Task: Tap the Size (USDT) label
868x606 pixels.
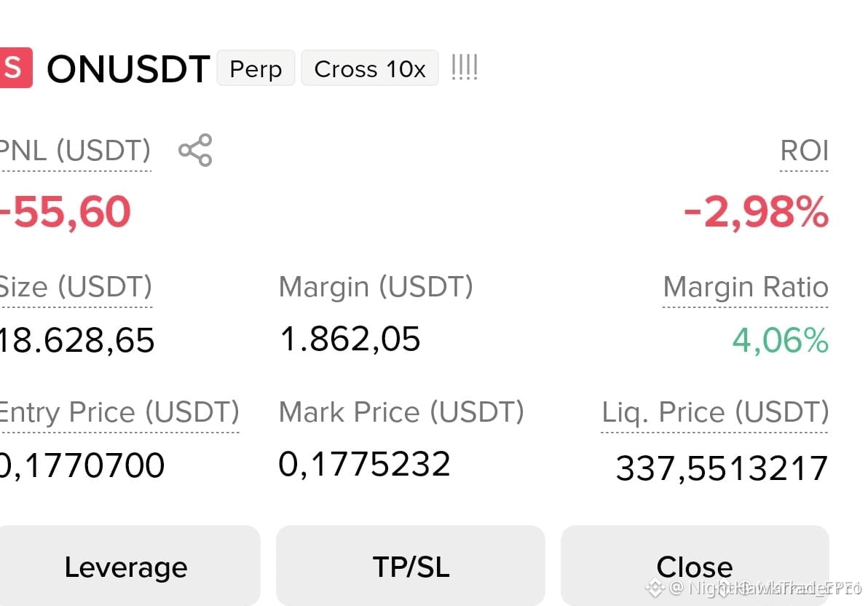Action: pyautogui.click(x=76, y=287)
